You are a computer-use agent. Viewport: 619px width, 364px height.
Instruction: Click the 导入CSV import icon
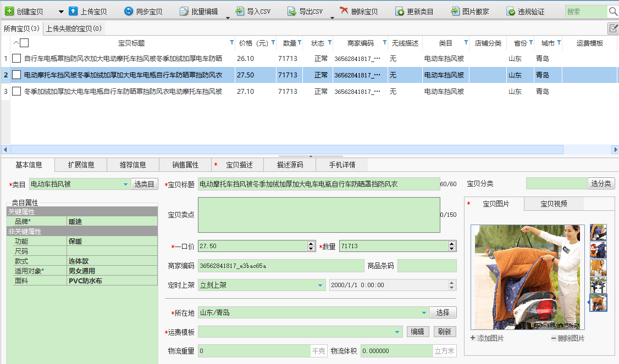coord(240,12)
